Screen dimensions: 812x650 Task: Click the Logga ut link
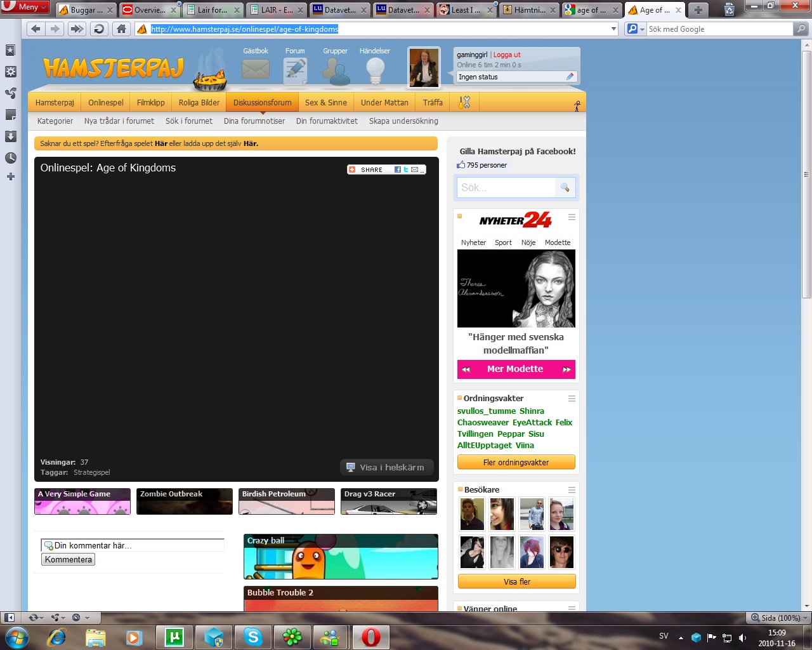507,55
